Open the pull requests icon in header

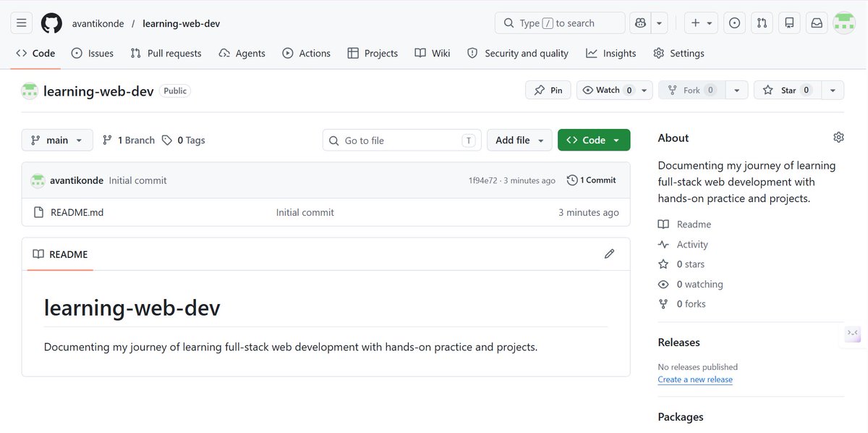(762, 23)
